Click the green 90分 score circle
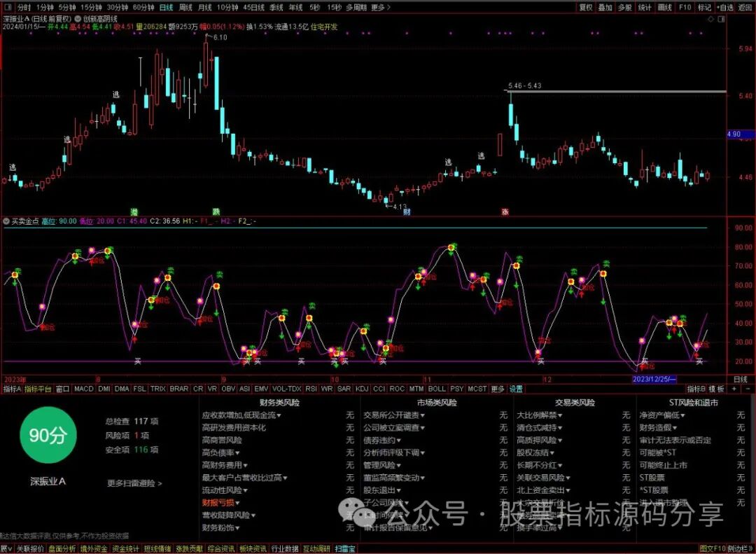 pos(48,435)
